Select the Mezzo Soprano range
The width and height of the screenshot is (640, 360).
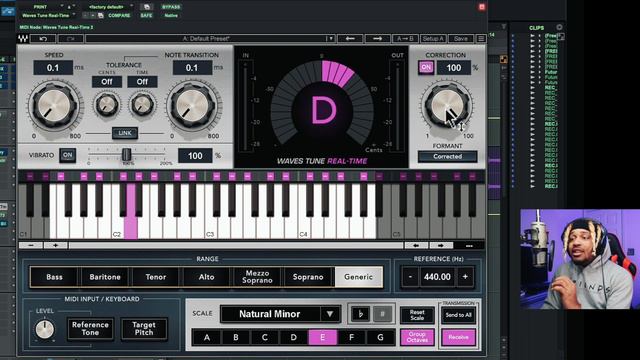click(257, 277)
